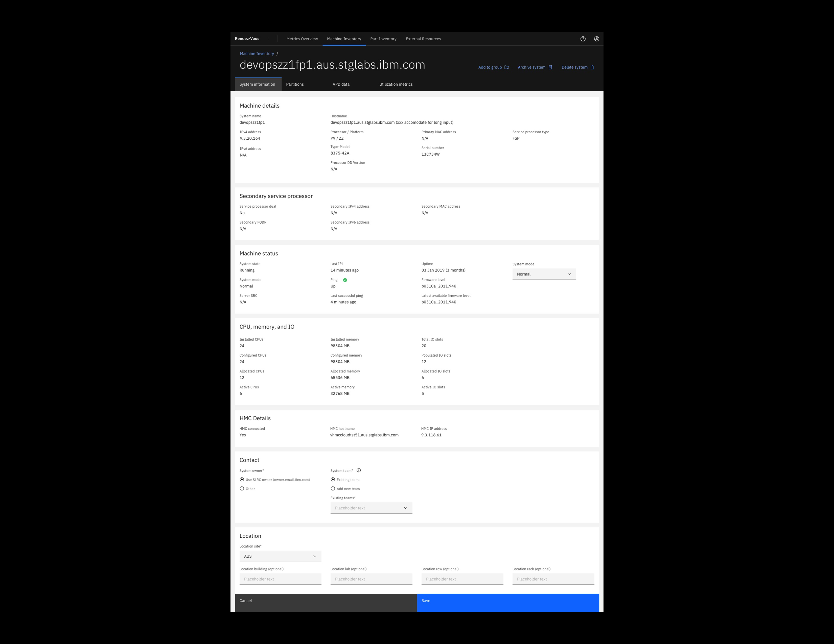
Task: Click the Cancel button
Action: pos(326,603)
